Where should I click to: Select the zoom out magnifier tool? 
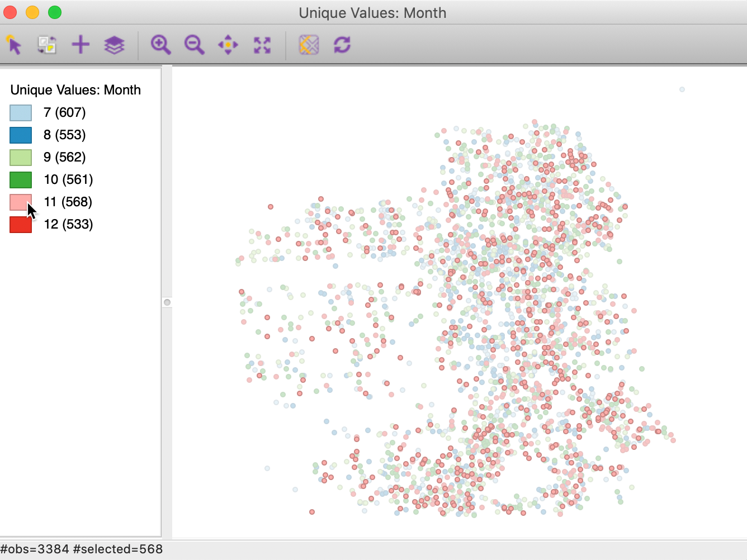(194, 45)
